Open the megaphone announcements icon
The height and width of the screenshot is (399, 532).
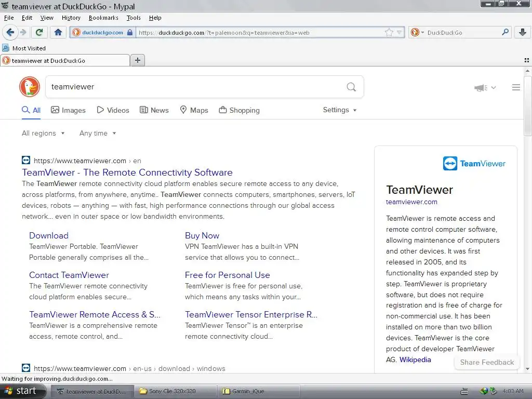click(x=481, y=88)
